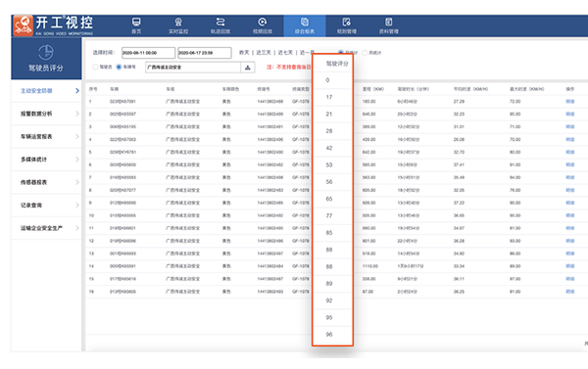Image resolution: width=588 pixels, height=369 pixels.
Task: Click the mileage cell 185.00
Action: click(x=369, y=102)
